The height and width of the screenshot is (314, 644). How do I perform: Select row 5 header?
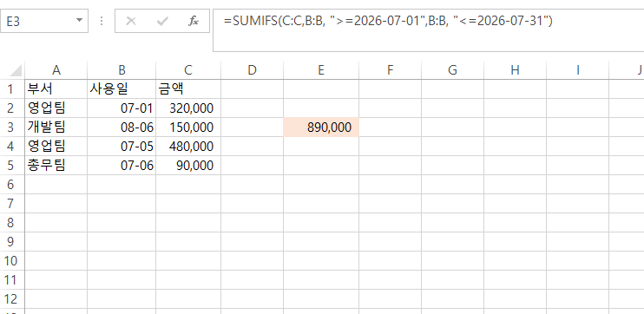pyautogui.click(x=12, y=166)
